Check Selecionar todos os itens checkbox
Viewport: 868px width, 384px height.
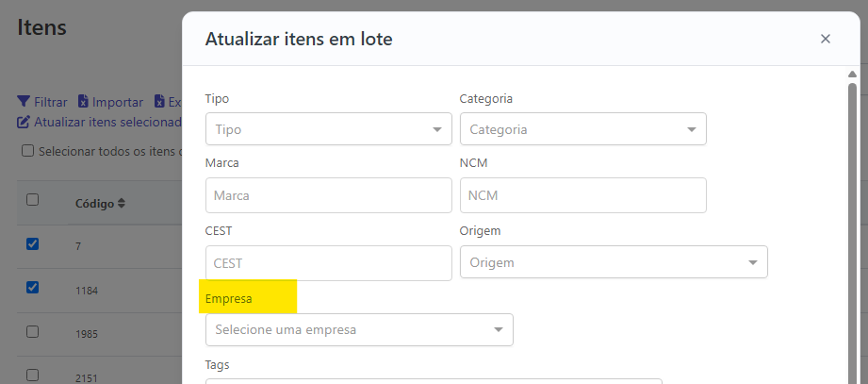click(27, 151)
